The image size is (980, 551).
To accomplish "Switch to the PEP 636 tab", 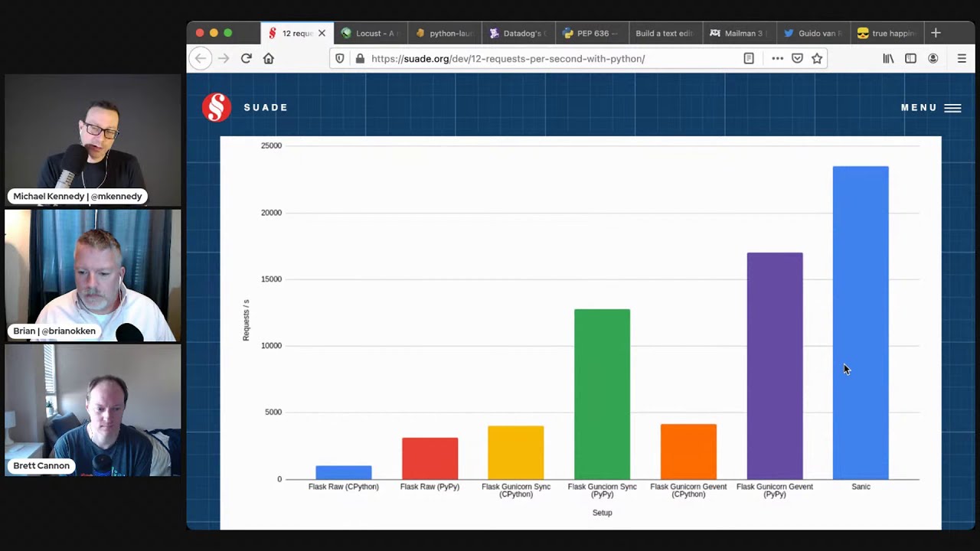I will coord(590,34).
